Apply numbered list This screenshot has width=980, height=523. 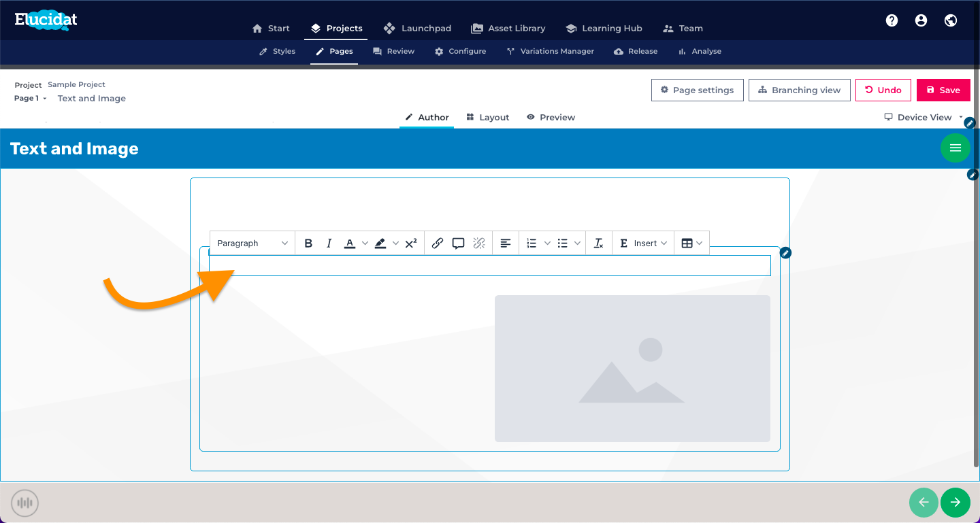pyautogui.click(x=532, y=243)
